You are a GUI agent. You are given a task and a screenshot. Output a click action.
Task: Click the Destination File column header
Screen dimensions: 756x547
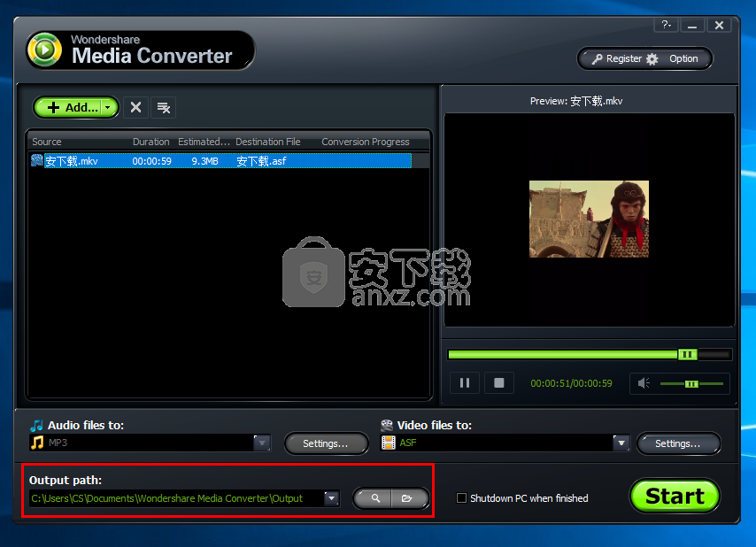click(268, 142)
